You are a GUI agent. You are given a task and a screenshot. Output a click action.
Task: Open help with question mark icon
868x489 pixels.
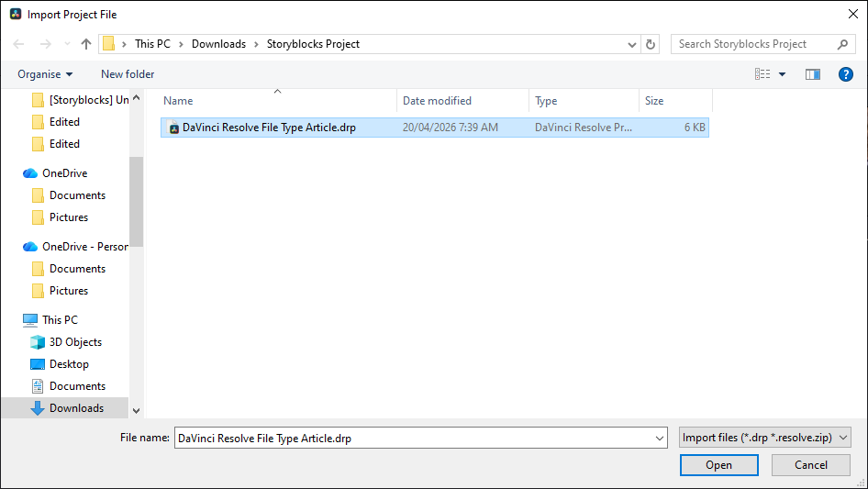[845, 74]
